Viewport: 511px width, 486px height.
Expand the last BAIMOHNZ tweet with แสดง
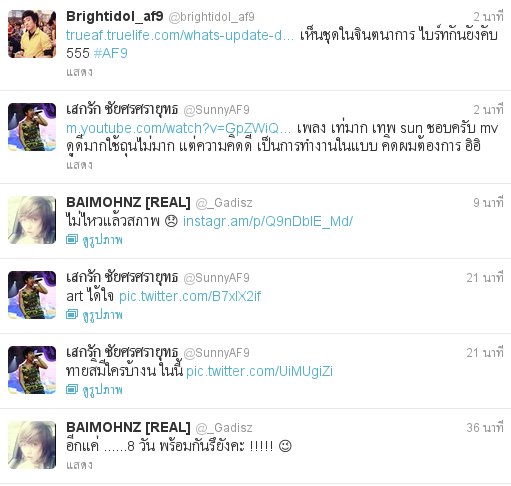click(x=79, y=465)
